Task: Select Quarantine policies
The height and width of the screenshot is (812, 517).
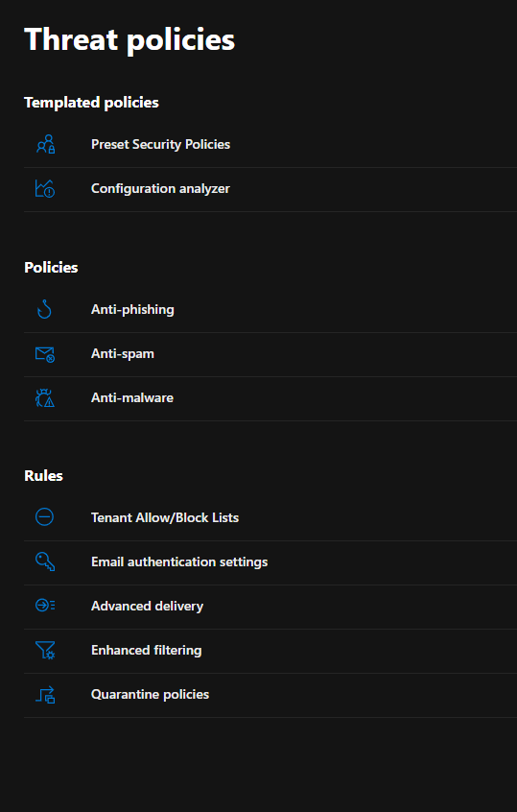Action: pos(150,695)
